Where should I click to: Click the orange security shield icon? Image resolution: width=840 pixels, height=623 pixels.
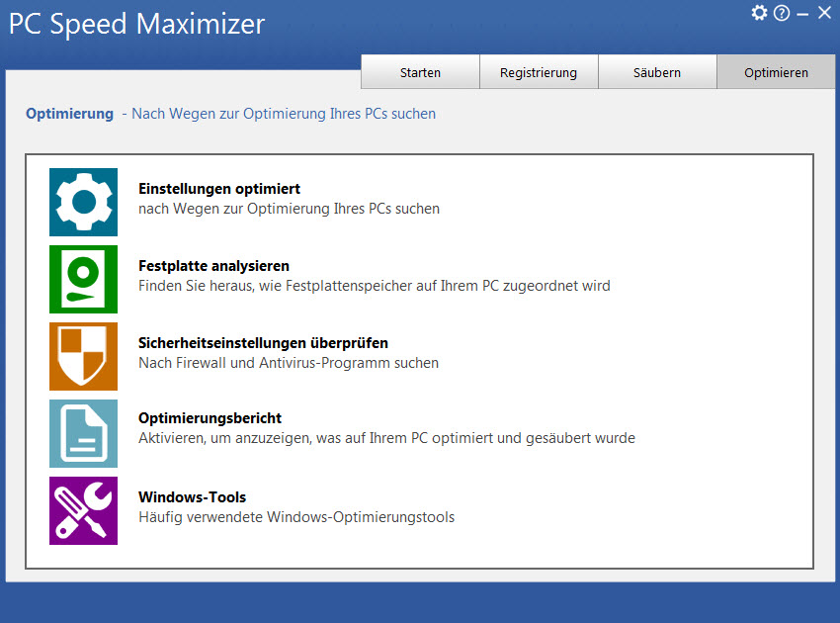83,357
